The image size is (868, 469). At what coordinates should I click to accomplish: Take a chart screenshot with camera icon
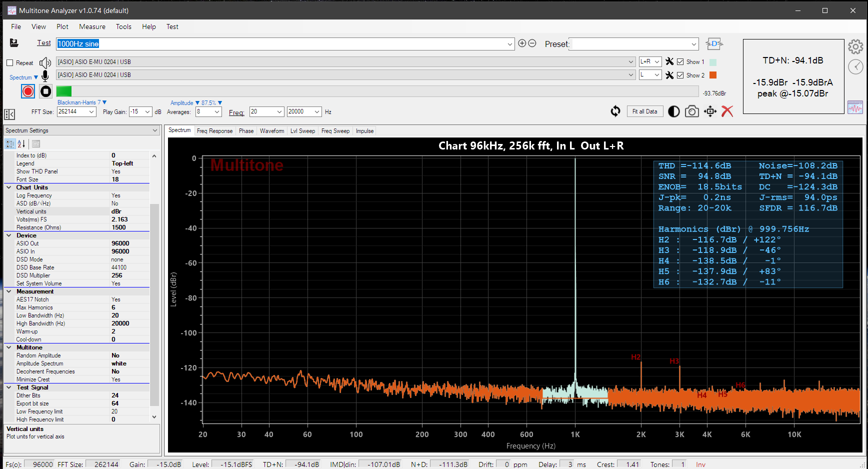click(692, 111)
